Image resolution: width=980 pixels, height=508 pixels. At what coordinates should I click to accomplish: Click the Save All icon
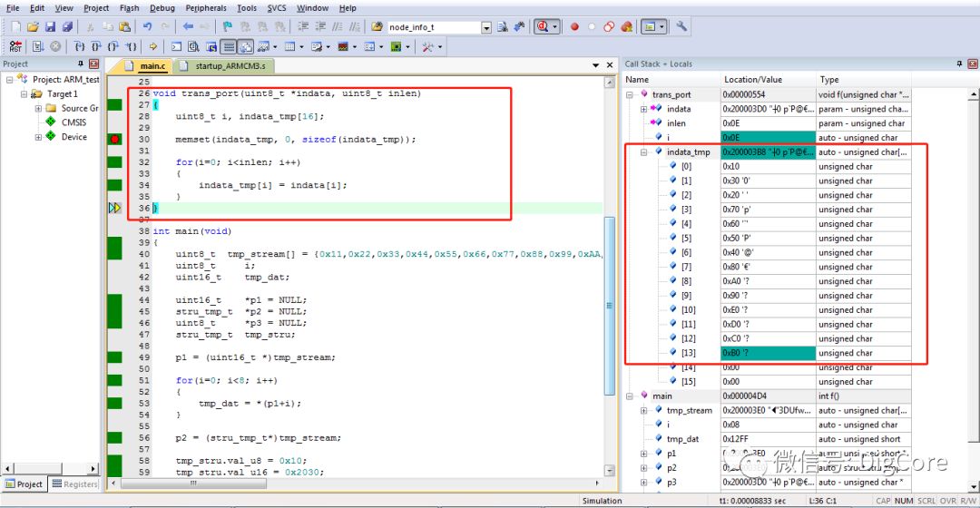[67, 27]
